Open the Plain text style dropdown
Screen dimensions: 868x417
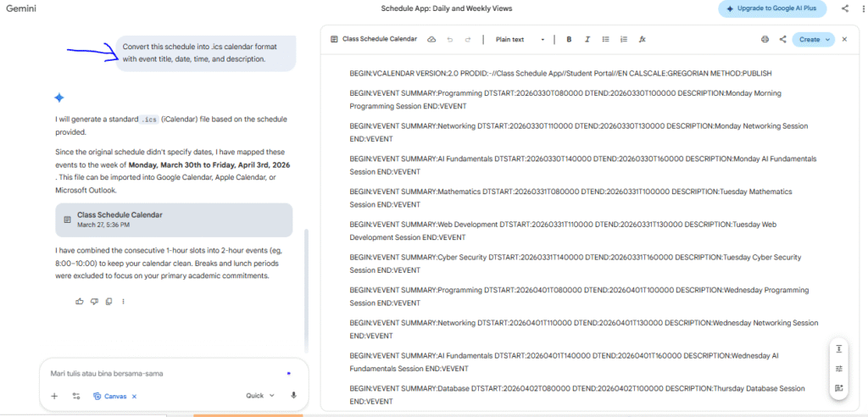coord(520,39)
